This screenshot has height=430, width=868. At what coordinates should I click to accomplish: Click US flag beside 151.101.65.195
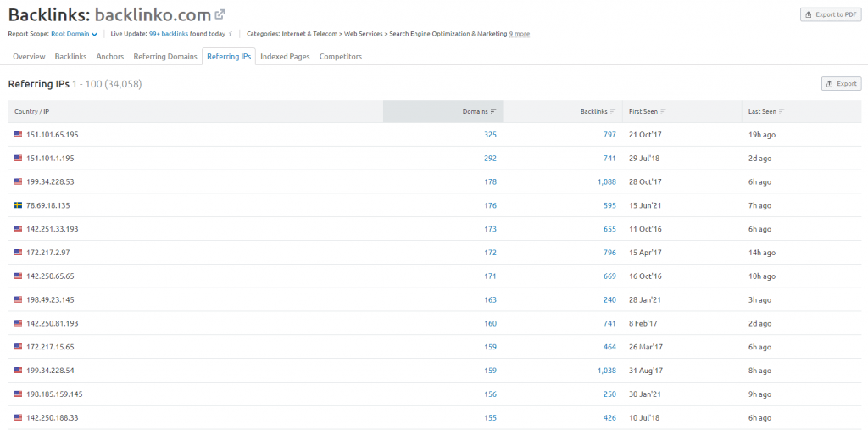coord(19,135)
